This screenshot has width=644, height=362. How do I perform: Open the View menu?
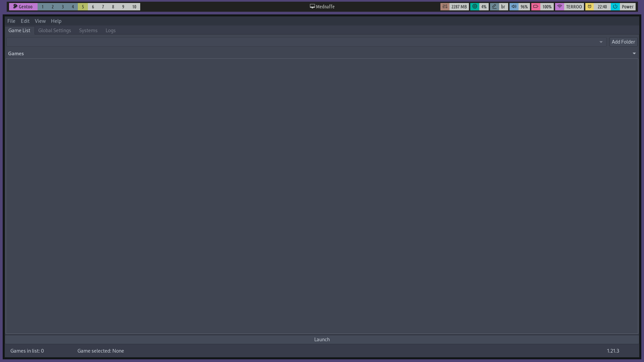pos(40,21)
